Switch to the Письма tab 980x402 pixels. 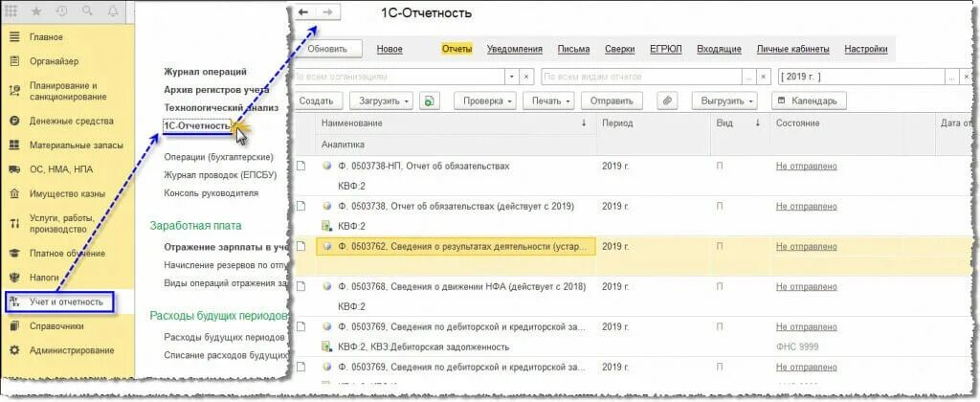click(574, 49)
